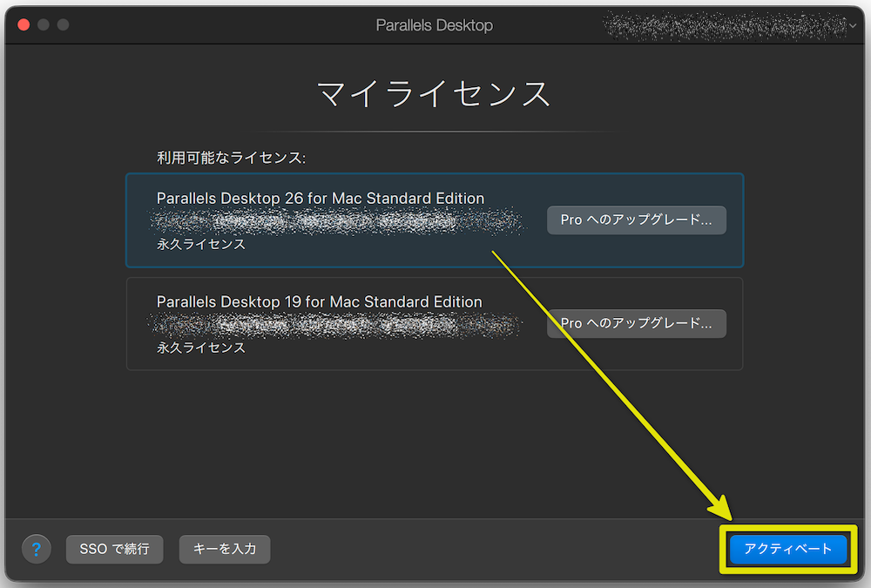The width and height of the screenshot is (871, 588).
Task: Expand the account dropdown in the title bar
Action: tap(852, 24)
